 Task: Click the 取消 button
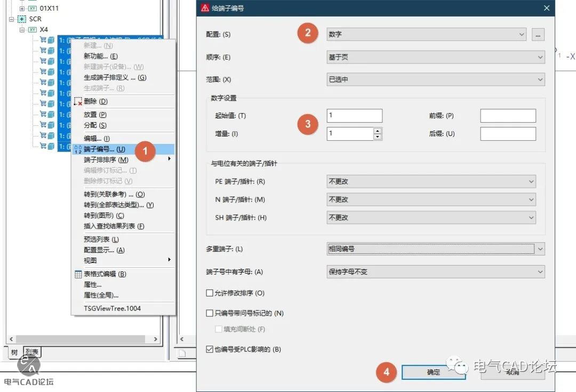(512, 372)
